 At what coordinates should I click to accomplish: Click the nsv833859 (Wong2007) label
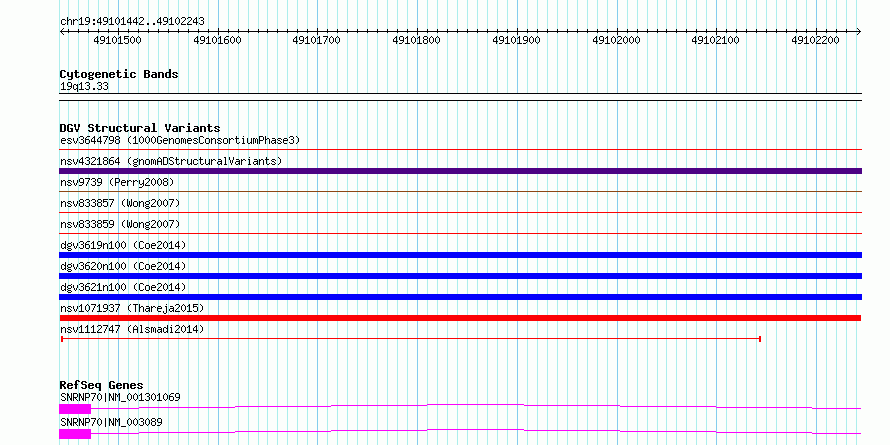[x=120, y=224]
